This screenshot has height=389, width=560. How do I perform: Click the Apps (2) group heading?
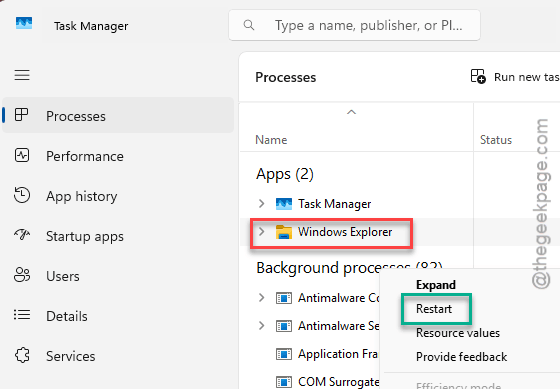click(285, 175)
